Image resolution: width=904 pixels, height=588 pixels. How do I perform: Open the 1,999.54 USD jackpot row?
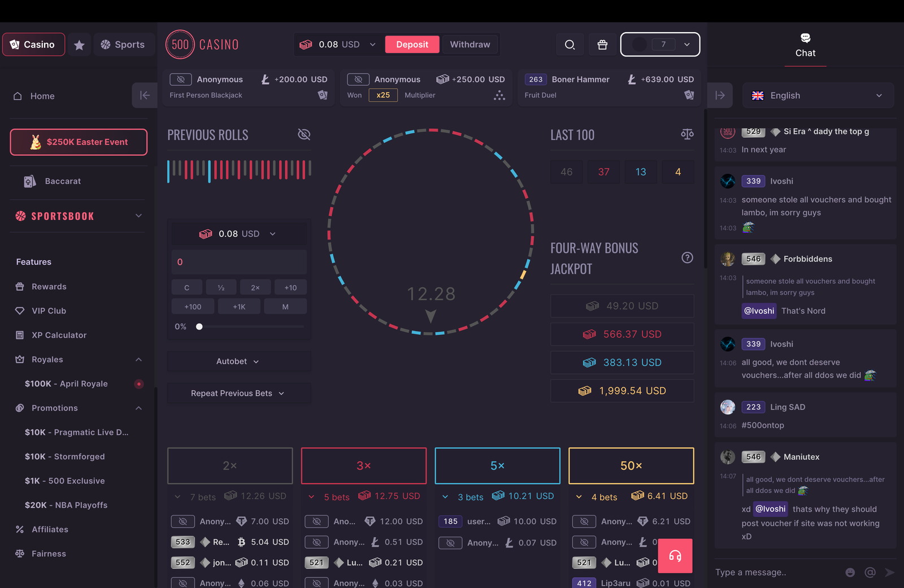pyautogui.click(x=622, y=391)
